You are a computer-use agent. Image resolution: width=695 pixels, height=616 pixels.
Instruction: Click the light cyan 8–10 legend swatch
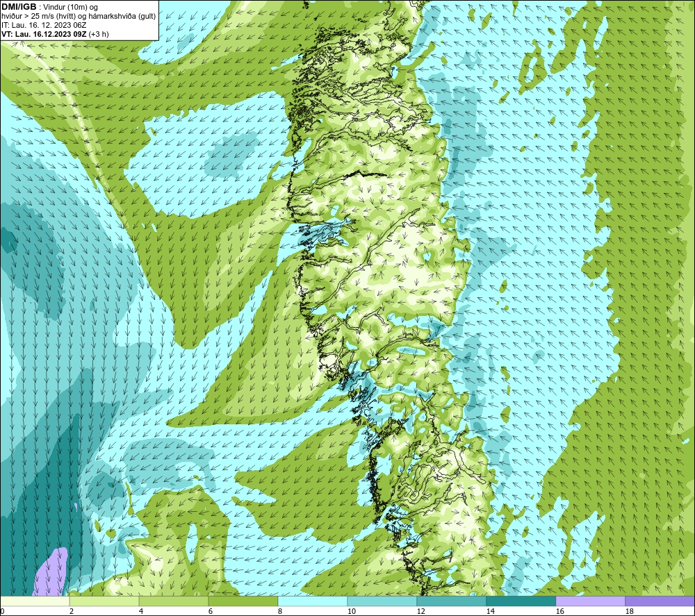pos(313,601)
